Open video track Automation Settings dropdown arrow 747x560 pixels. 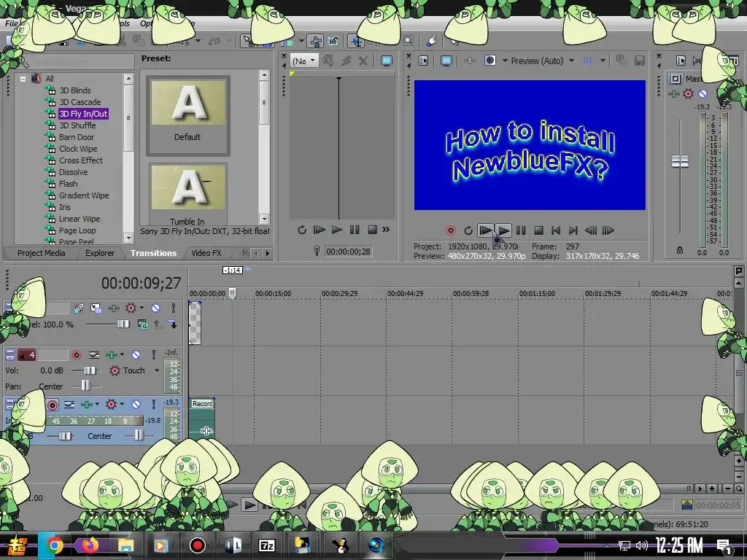point(142,308)
